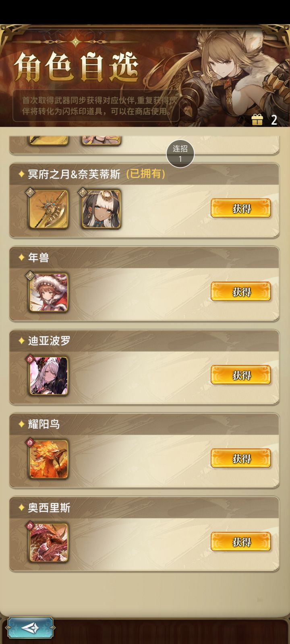This screenshot has height=644, width=290.
Task: Tap the 奥西里斯 red dragon portrait
Action: (x=48, y=543)
